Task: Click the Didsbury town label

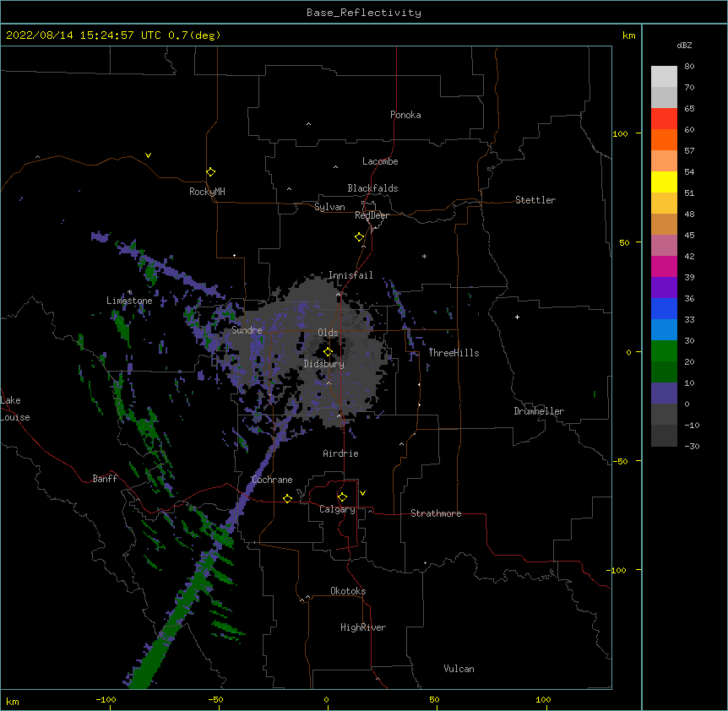Action: [x=324, y=364]
